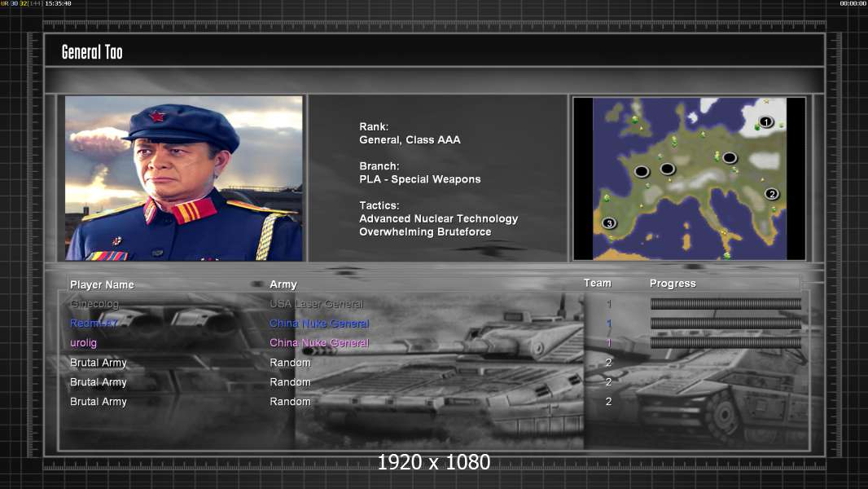Click the "Branch:" label
This screenshot has width=868, height=489.
click(379, 166)
